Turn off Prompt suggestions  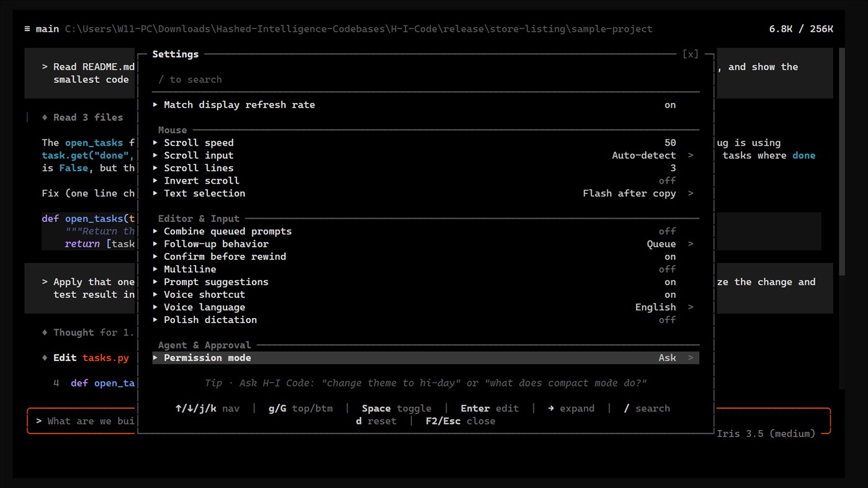coord(670,282)
